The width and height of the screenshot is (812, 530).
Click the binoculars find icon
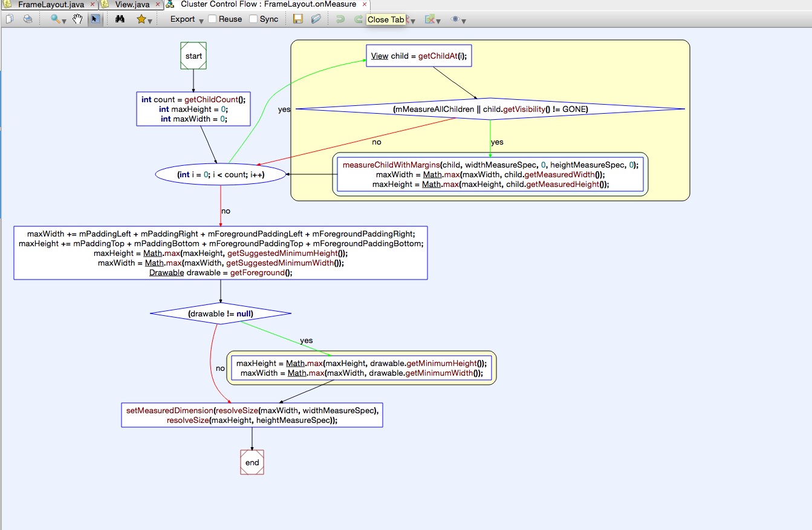(120, 19)
